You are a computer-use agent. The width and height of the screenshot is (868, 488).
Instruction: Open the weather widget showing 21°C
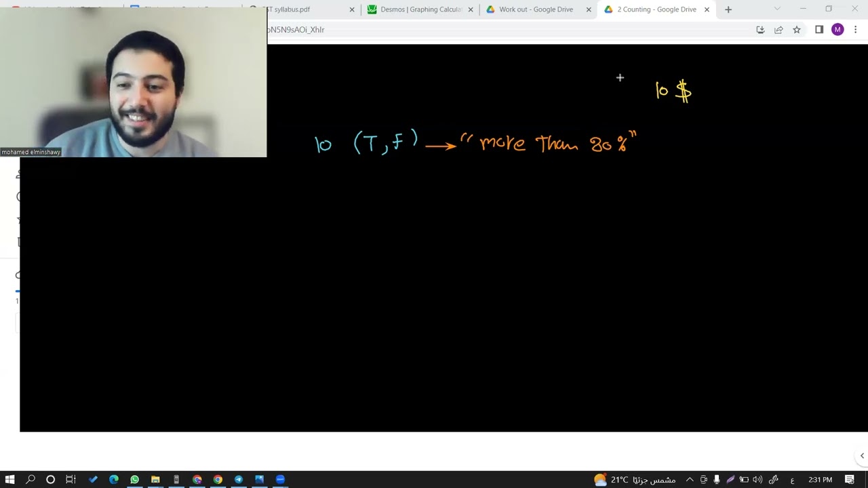635,480
